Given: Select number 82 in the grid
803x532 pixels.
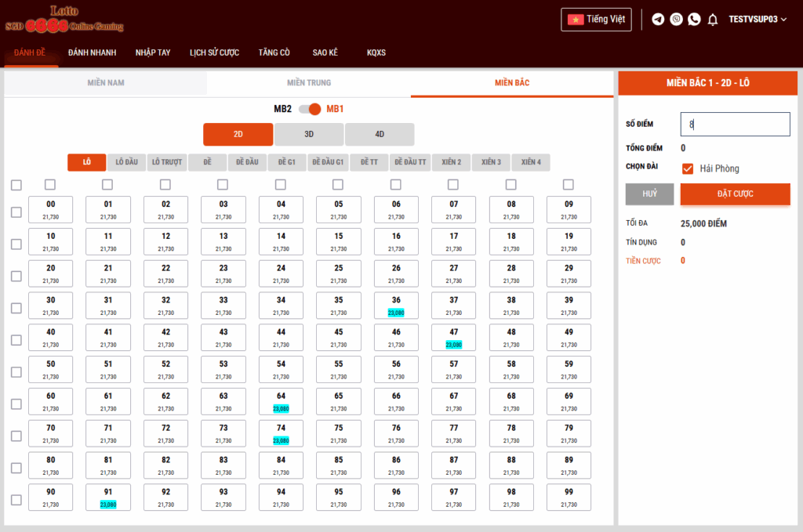Looking at the screenshot, I should [x=165, y=465].
